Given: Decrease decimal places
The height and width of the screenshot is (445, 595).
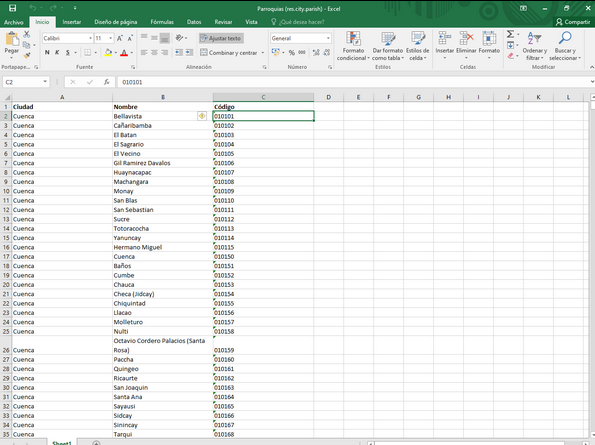Looking at the screenshot, I should 327,52.
